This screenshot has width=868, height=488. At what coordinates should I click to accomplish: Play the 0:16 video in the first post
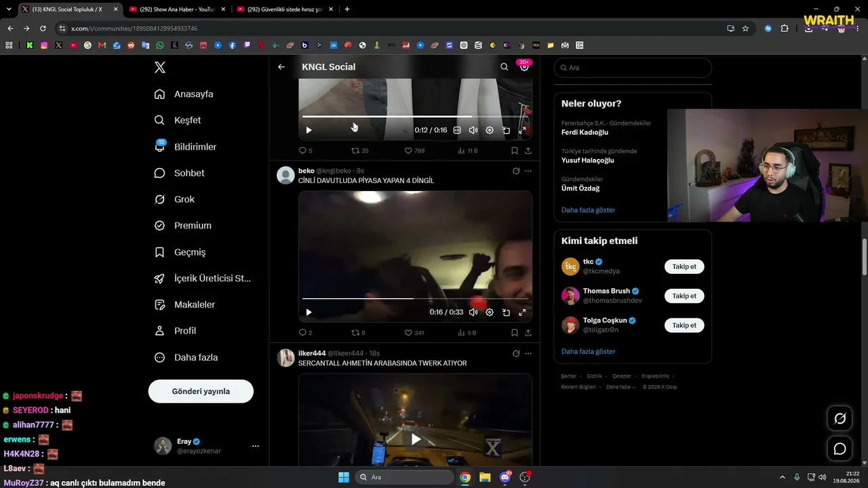pyautogui.click(x=309, y=130)
